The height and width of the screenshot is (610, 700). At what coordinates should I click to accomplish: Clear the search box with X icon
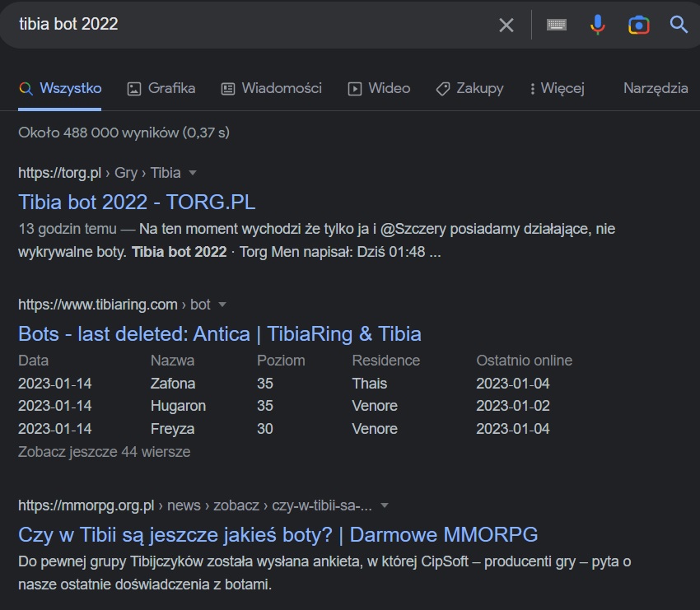(506, 25)
